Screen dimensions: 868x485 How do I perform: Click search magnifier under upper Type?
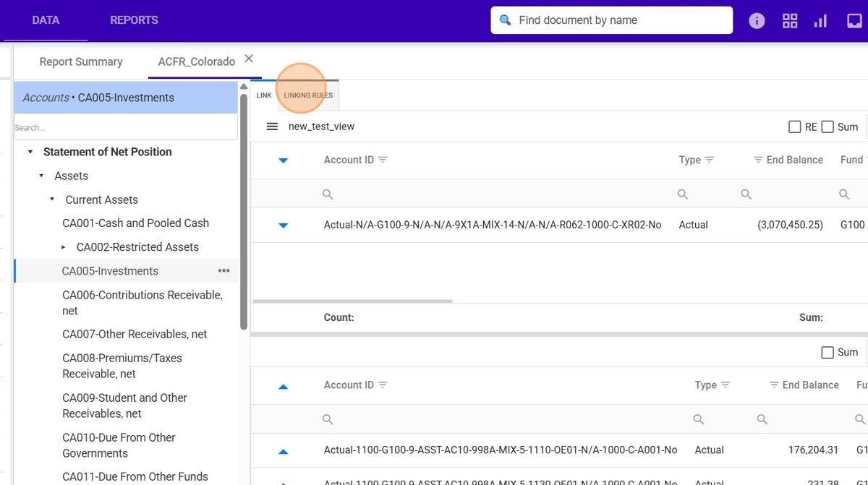pos(683,194)
